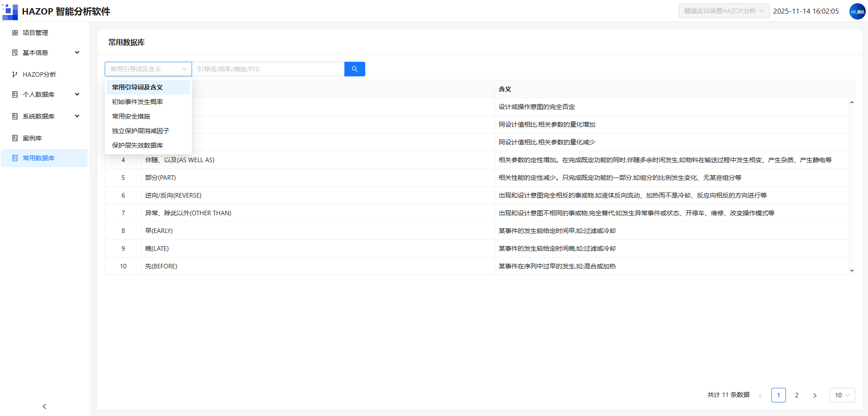This screenshot has width=868, height=416.
Task: Click the HAZOP software logo icon
Action: point(10,11)
